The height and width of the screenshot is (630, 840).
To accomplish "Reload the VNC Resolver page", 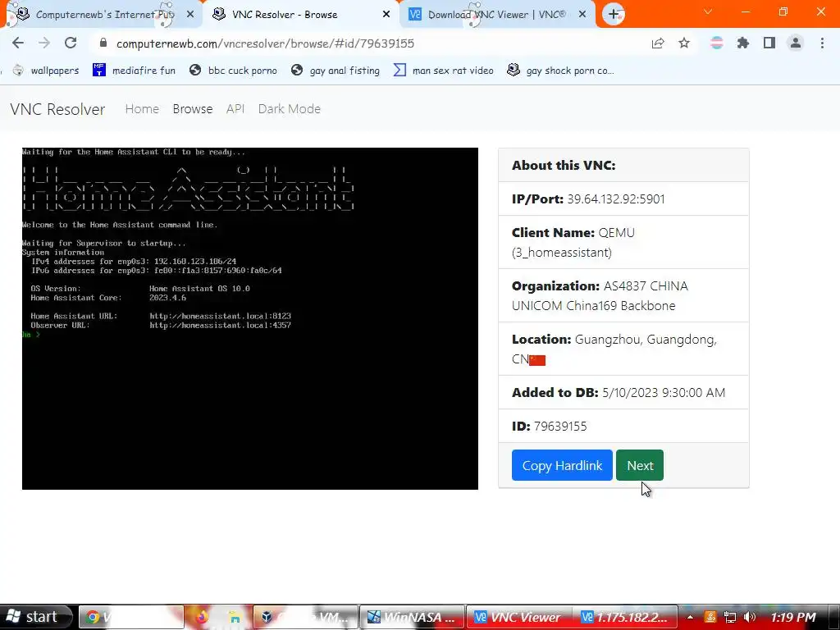I will pyautogui.click(x=71, y=43).
